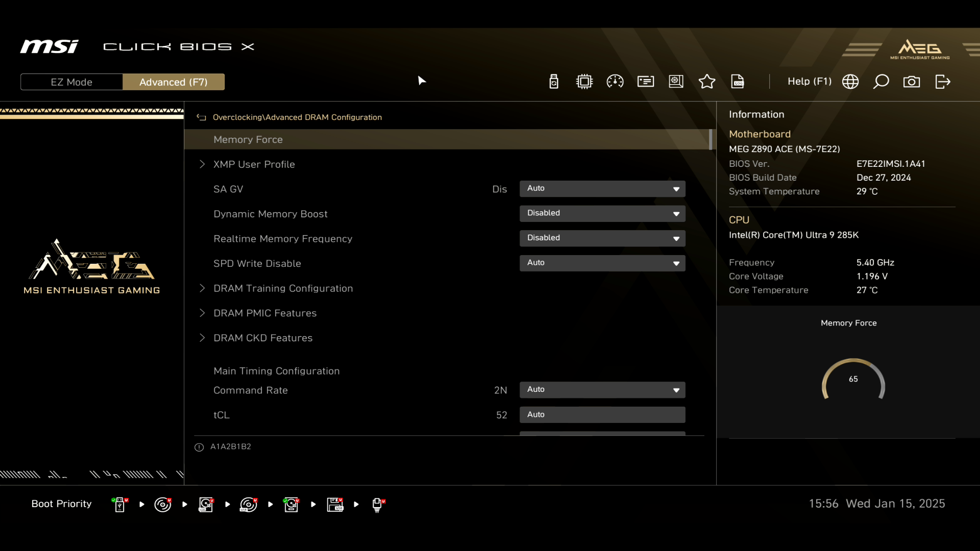Go back via breadcrumb return arrow
The height and width of the screenshot is (551, 980).
click(201, 117)
